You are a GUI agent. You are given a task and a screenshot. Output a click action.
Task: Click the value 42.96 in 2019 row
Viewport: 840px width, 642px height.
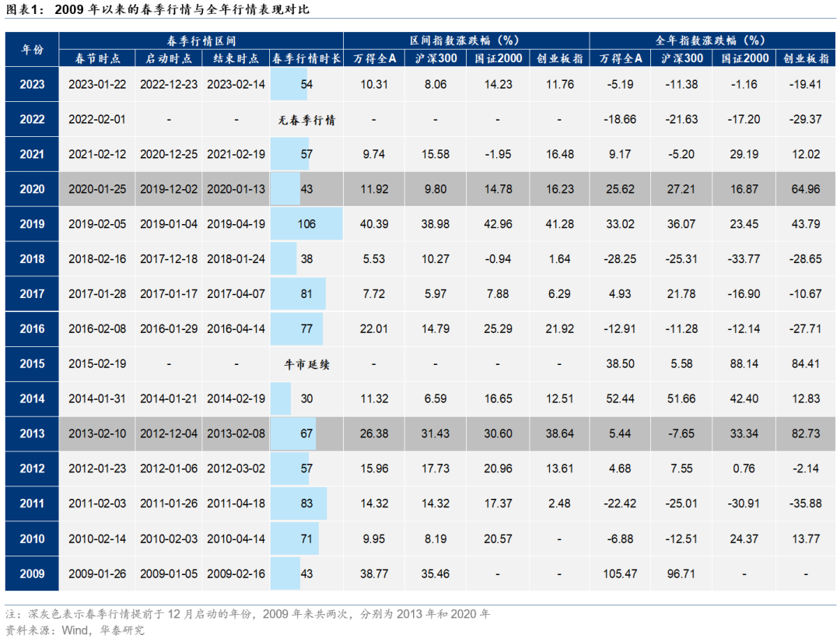pos(498,223)
